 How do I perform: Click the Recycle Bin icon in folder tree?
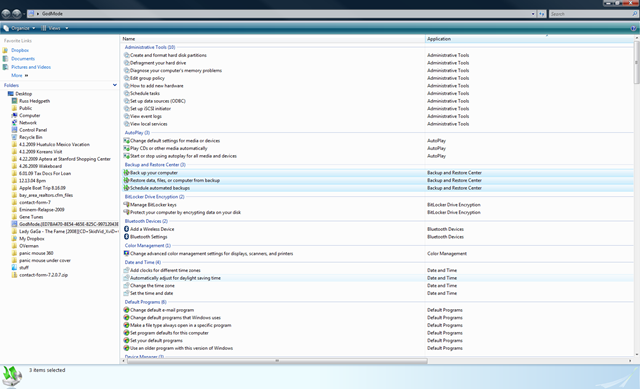coord(14,137)
